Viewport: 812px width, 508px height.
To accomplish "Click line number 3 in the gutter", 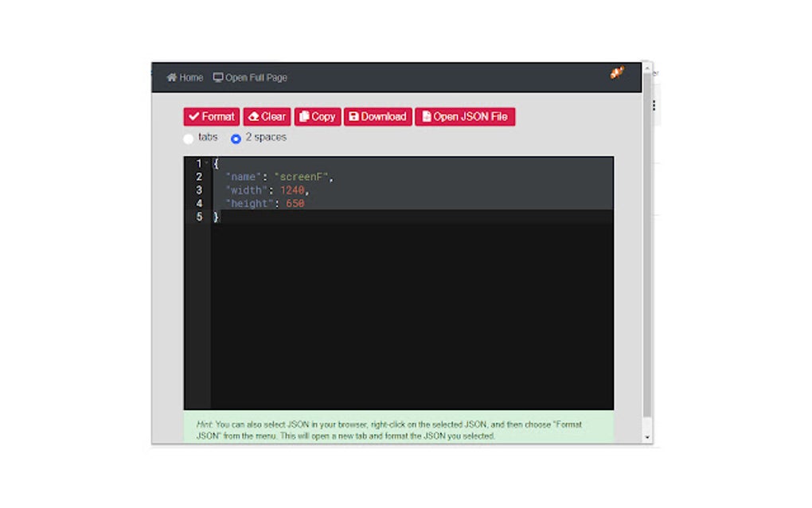I will 198,190.
